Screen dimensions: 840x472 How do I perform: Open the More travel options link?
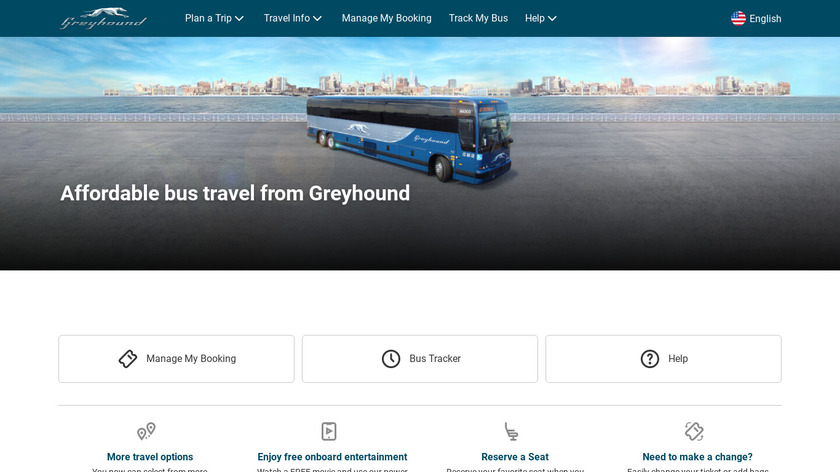tap(150, 457)
